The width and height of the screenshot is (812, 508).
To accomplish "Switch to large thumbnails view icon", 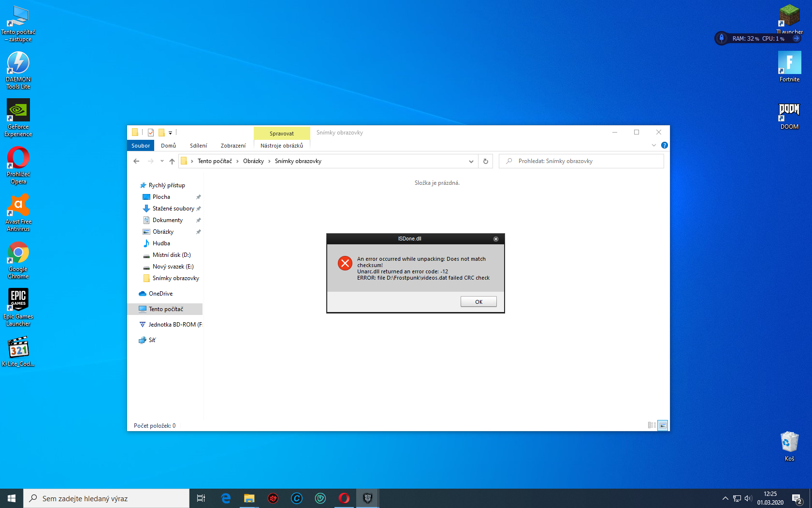I will point(663,425).
